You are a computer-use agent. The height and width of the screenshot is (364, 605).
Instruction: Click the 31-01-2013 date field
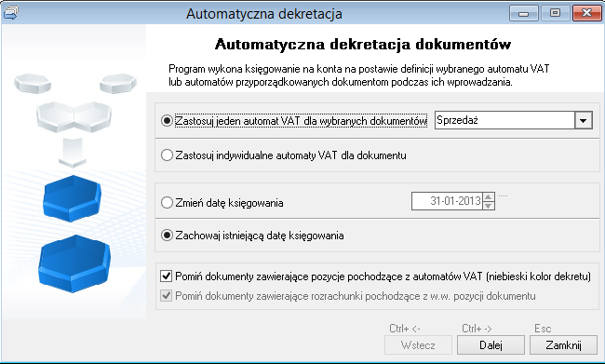coord(447,201)
